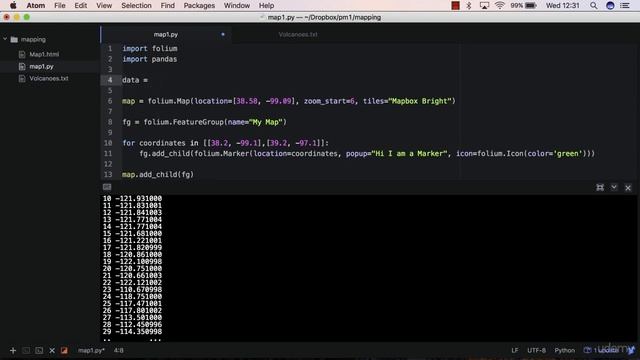Screen dimensions: 640x360
Task: Open Spotlight search magnifier
Action: (x=593, y=5)
